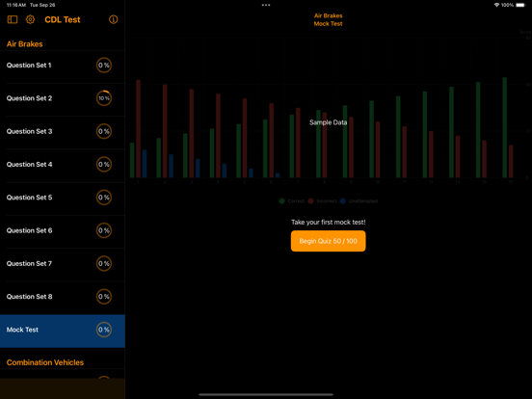Open Question Set 1
The width and height of the screenshot is (532, 399).
coord(63,66)
